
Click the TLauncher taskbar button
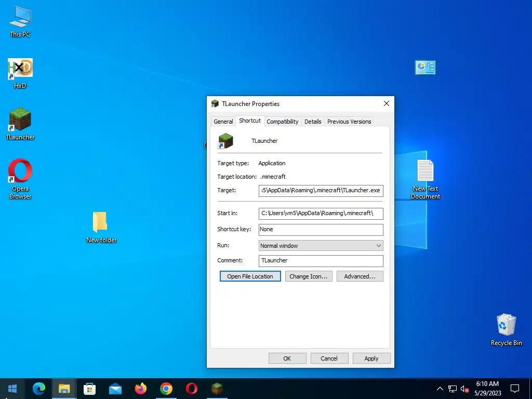[217, 389]
